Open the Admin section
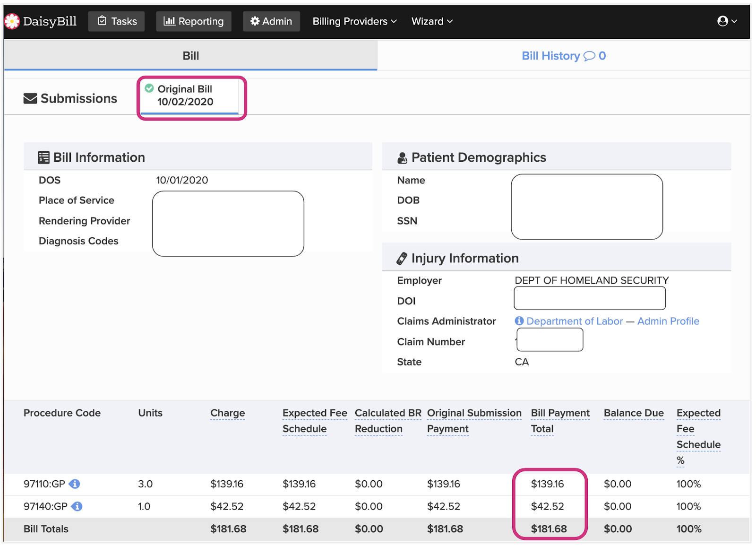The width and height of the screenshot is (756, 546). (271, 21)
